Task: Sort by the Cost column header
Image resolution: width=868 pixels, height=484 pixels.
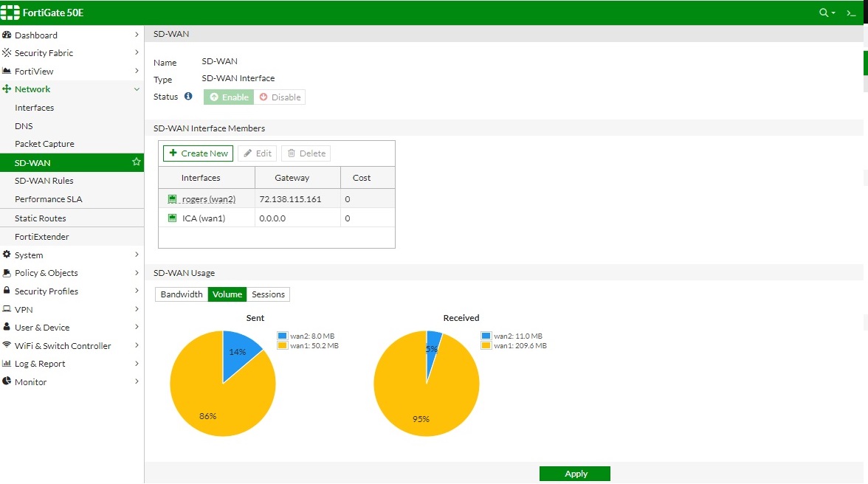Action: [x=368, y=178]
